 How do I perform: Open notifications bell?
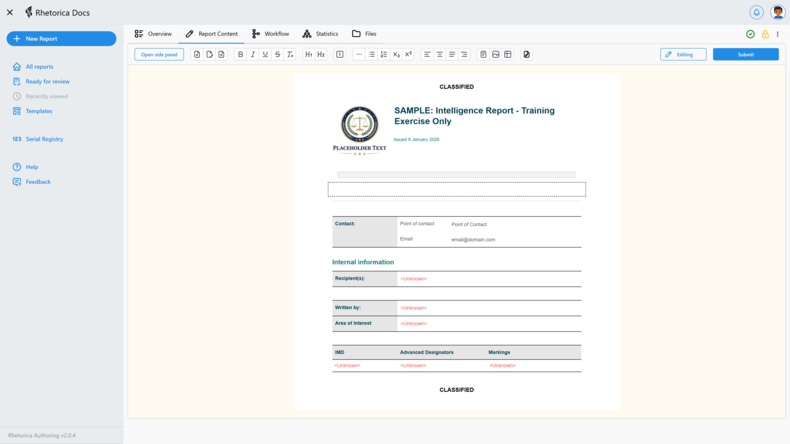[756, 12]
